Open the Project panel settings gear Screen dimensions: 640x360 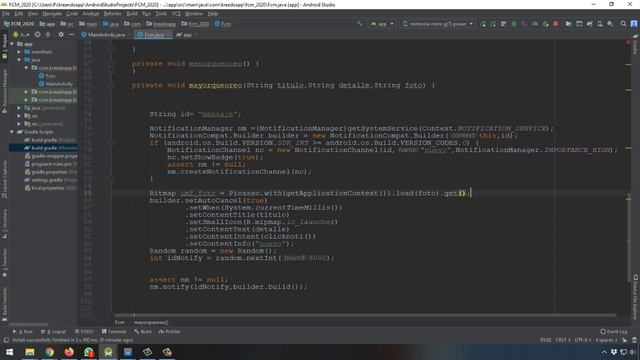[x=61, y=35]
